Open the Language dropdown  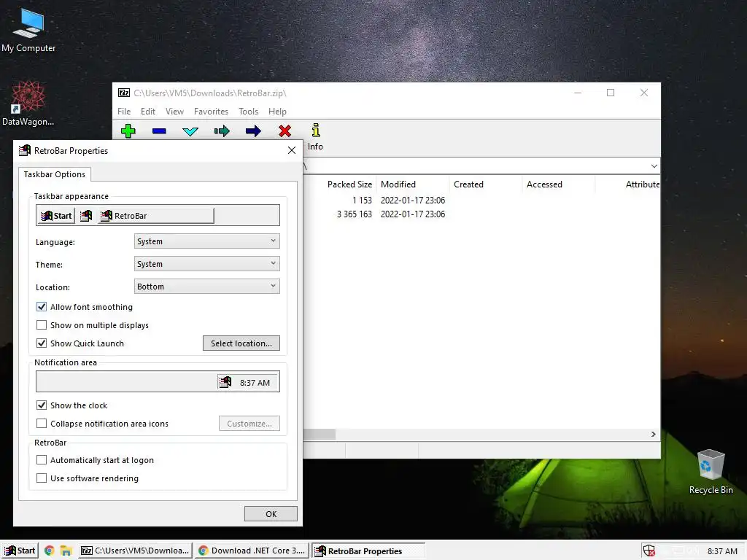[x=206, y=241]
